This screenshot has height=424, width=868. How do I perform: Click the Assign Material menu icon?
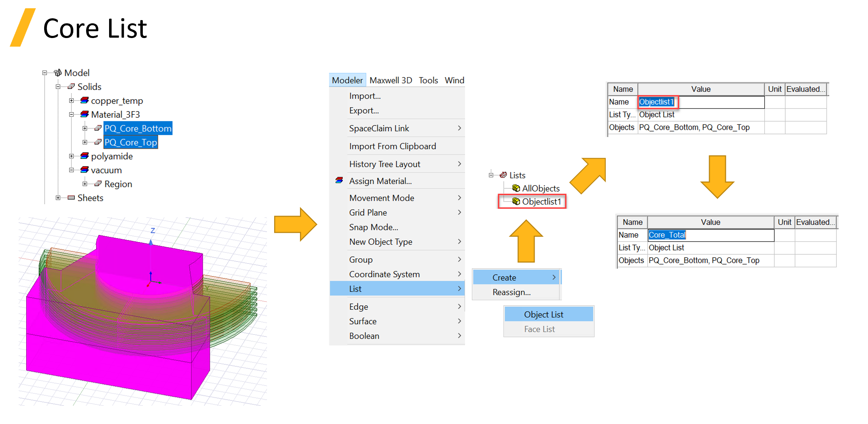pyautogui.click(x=339, y=181)
